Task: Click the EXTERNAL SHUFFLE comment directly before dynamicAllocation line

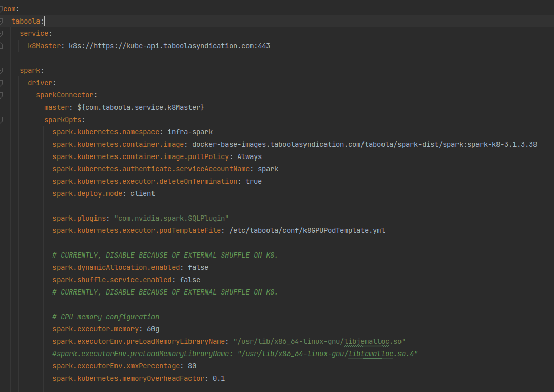Action: [x=165, y=256]
